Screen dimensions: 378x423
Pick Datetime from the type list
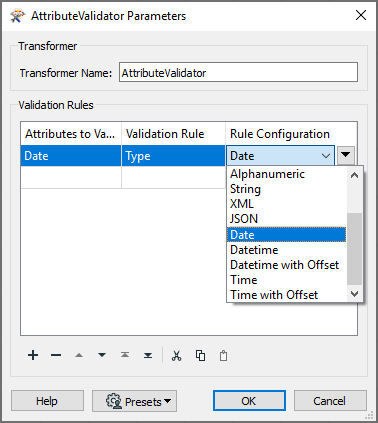(x=286, y=250)
